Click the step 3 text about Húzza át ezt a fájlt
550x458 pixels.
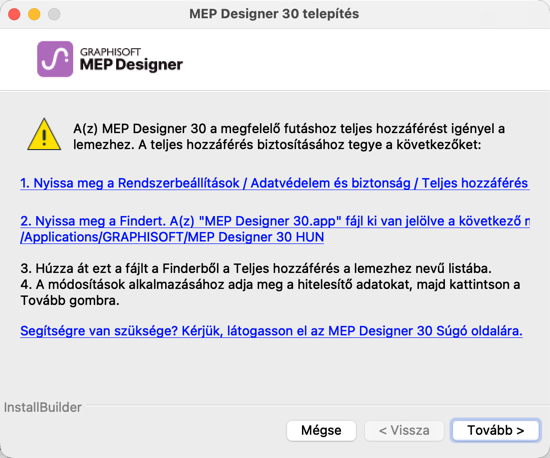click(256, 268)
